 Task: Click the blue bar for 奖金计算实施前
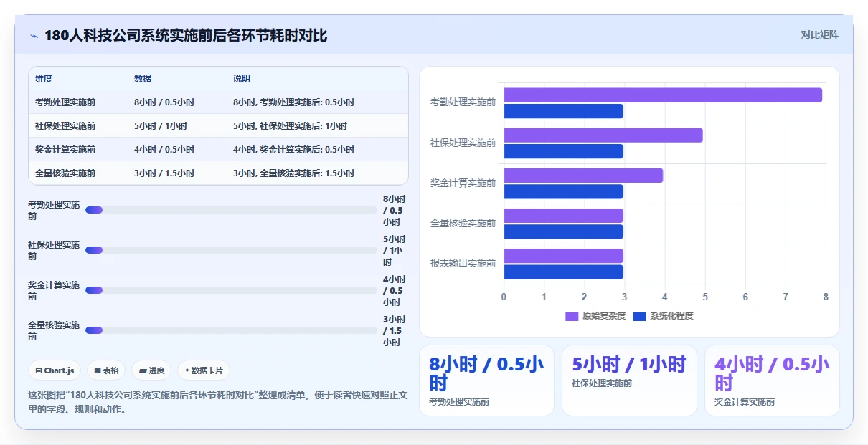[563, 191]
